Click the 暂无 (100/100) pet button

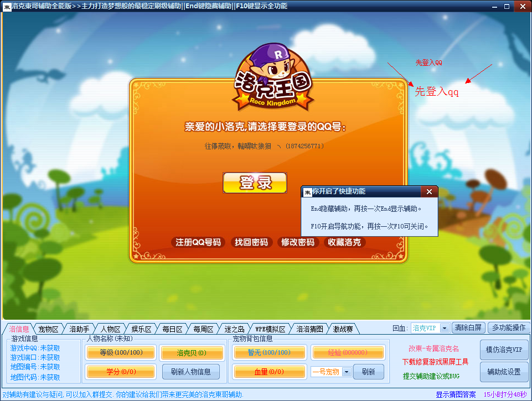point(269,352)
